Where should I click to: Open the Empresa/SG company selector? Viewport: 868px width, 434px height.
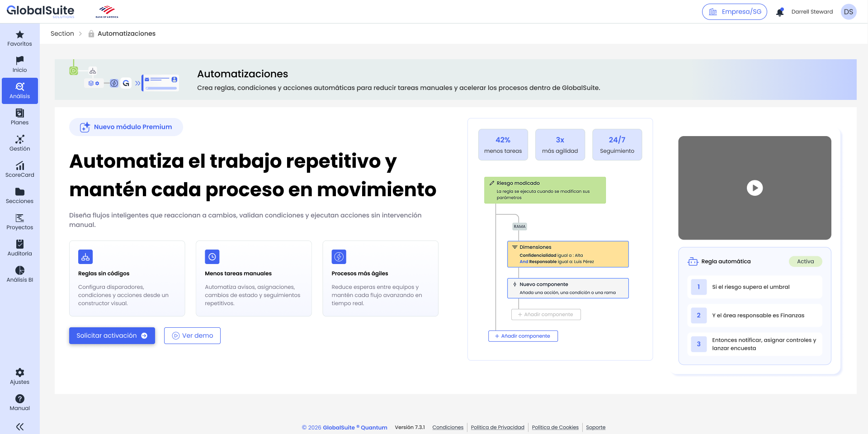735,12
